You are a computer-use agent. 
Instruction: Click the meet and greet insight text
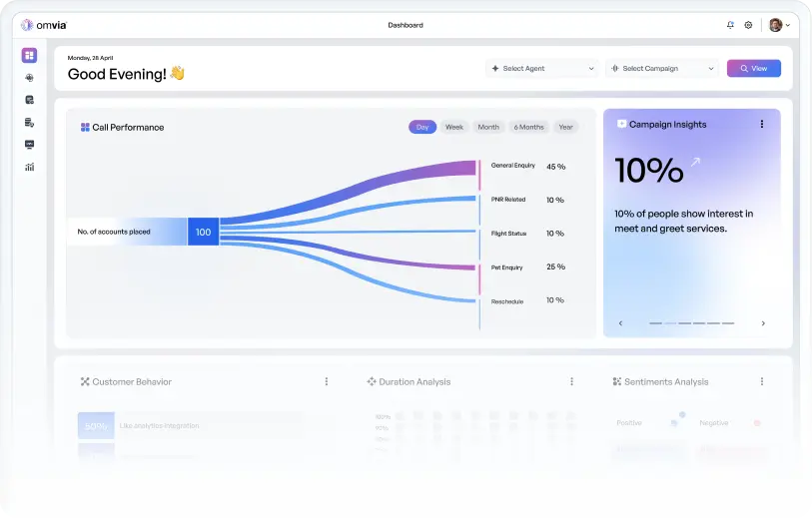tap(683, 221)
